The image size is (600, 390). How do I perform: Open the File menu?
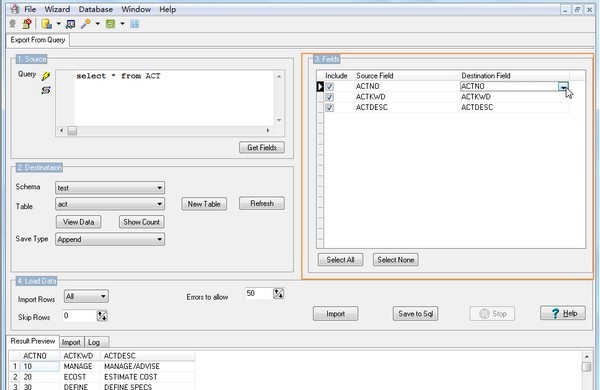click(x=30, y=9)
